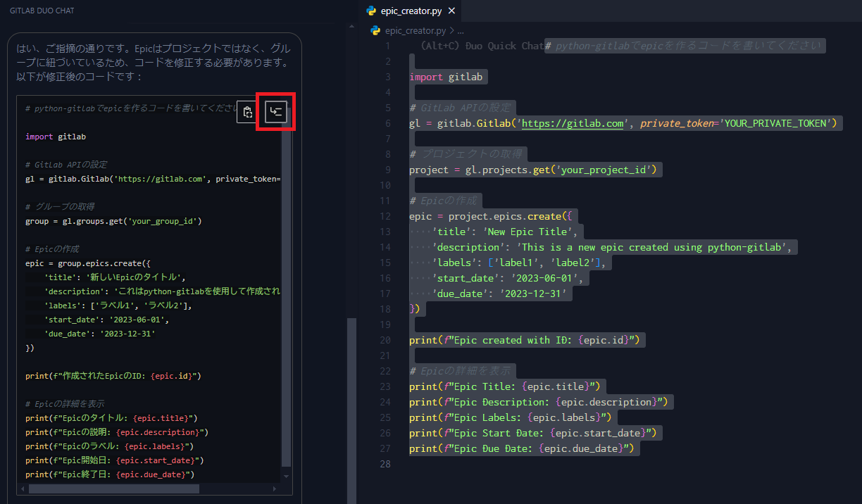Close the epic_creator.py tab
Screen dimensions: 862x504
coord(451,11)
